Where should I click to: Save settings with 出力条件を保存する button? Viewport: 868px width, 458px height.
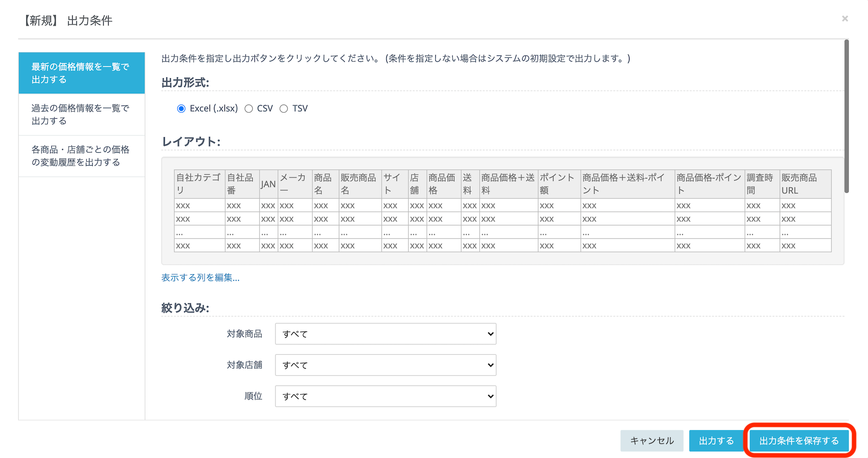(799, 441)
